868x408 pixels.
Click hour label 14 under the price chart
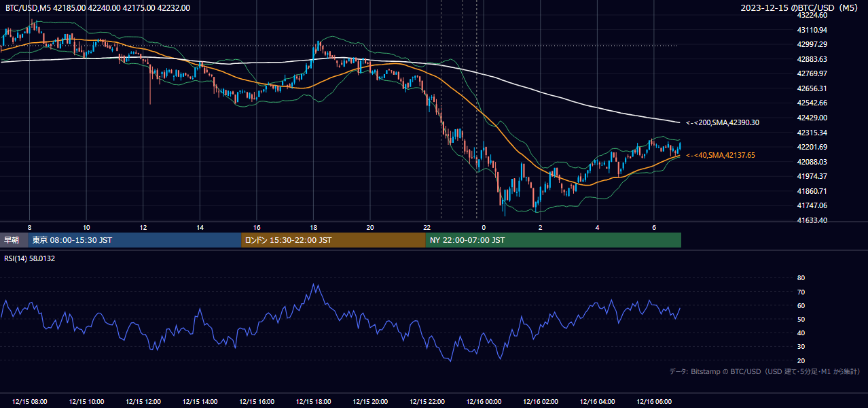click(x=200, y=227)
